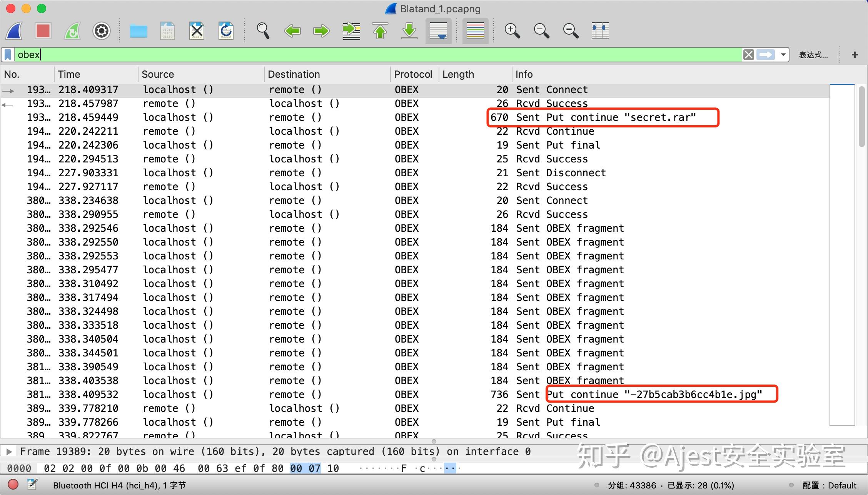Image resolution: width=868 pixels, height=495 pixels.
Task: Click the find packet magnifier icon
Action: [263, 31]
